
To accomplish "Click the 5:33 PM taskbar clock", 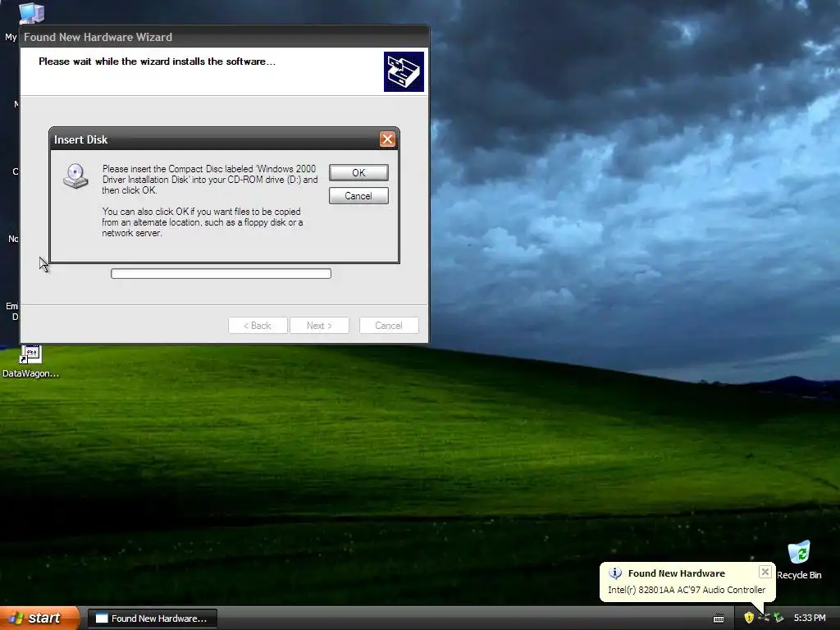I will click(810, 618).
